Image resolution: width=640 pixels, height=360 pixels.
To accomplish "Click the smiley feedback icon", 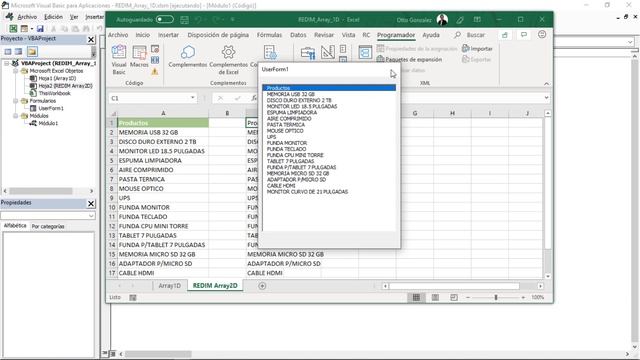I will click(x=542, y=35).
